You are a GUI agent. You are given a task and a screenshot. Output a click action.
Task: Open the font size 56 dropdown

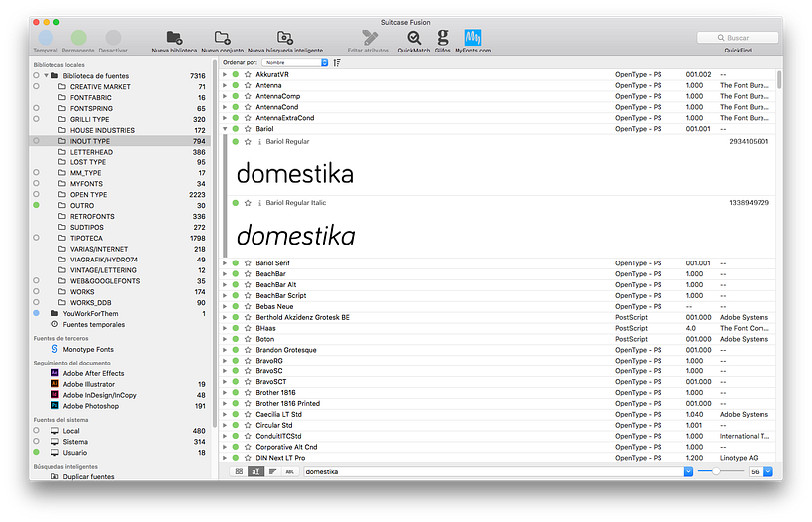[x=768, y=471]
